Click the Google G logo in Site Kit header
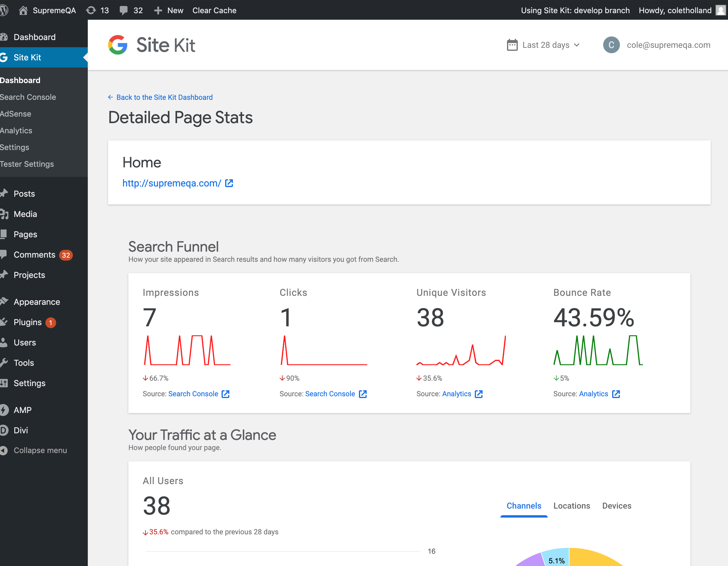This screenshot has width=728, height=566. tap(118, 45)
